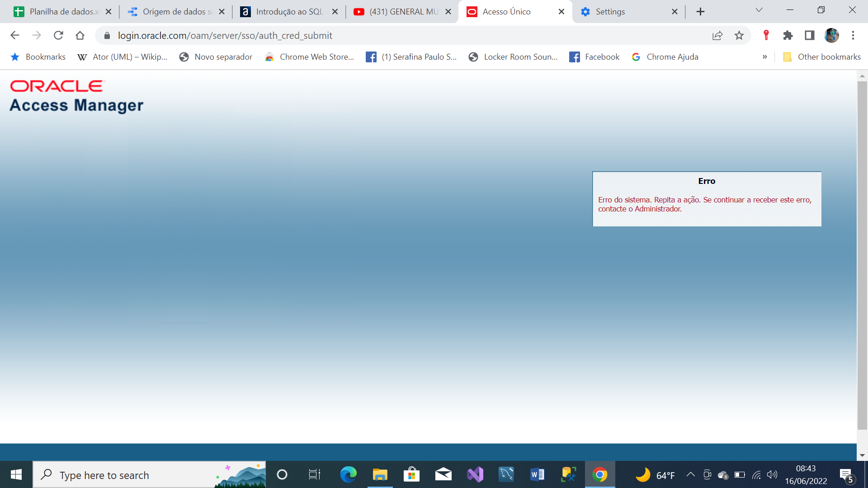
Task: Show hidden bookmarks with the chevron
Action: coord(765,57)
